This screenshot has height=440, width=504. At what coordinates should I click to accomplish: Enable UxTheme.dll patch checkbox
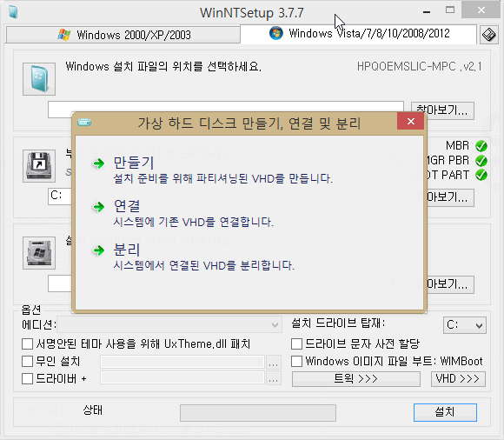coord(27,343)
